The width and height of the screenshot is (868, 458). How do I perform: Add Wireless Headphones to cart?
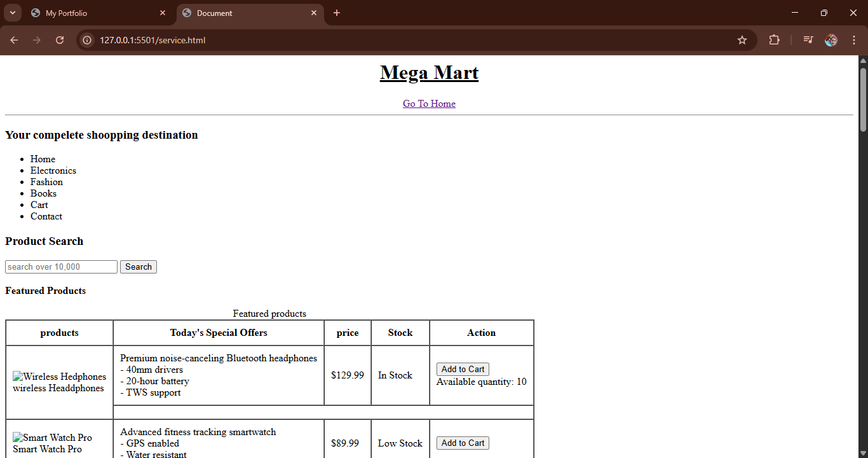click(x=463, y=370)
